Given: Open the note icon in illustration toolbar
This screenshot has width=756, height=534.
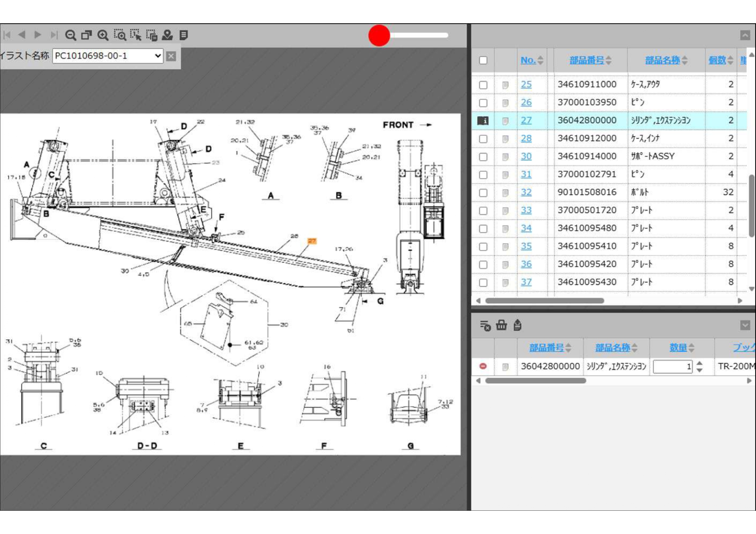Looking at the screenshot, I should click(184, 35).
